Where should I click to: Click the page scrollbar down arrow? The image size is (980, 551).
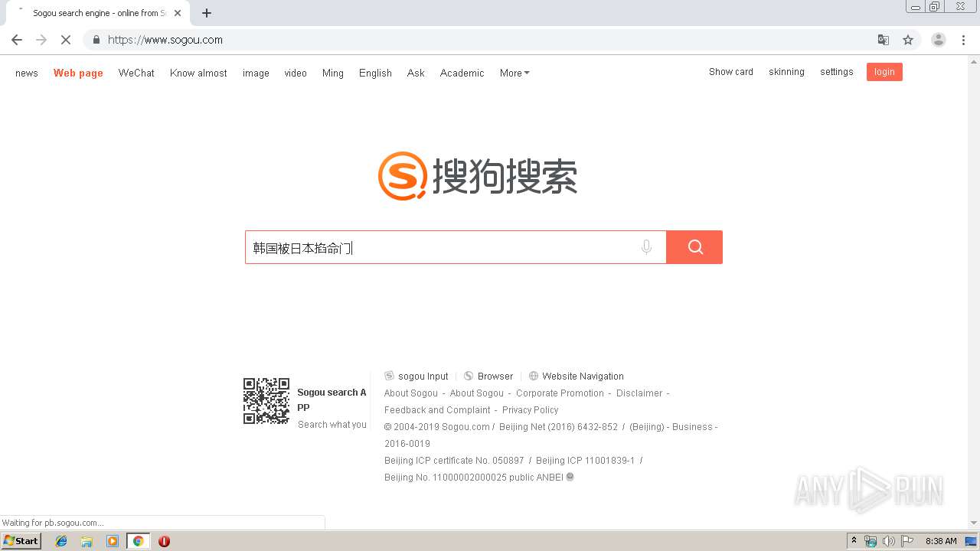pyautogui.click(x=974, y=523)
